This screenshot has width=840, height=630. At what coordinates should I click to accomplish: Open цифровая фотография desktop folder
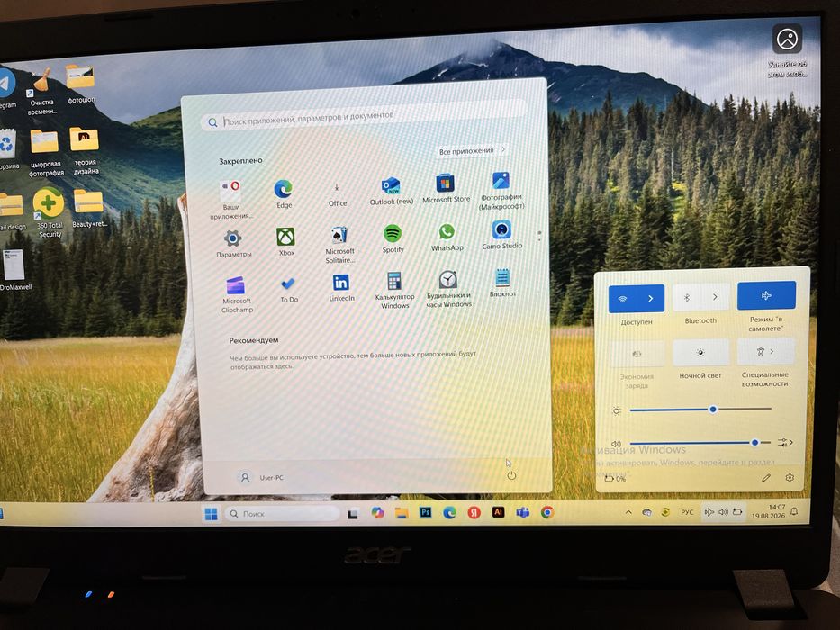(45, 153)
